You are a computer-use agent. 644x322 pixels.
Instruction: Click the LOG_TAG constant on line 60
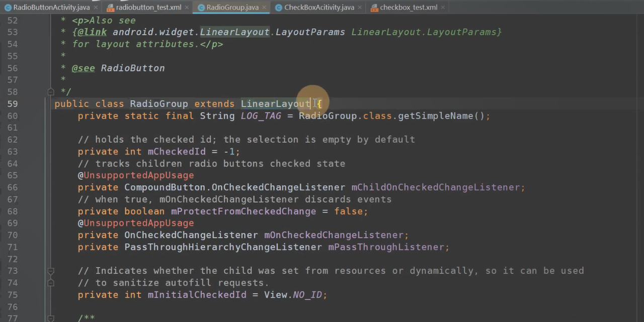[261, 116]
